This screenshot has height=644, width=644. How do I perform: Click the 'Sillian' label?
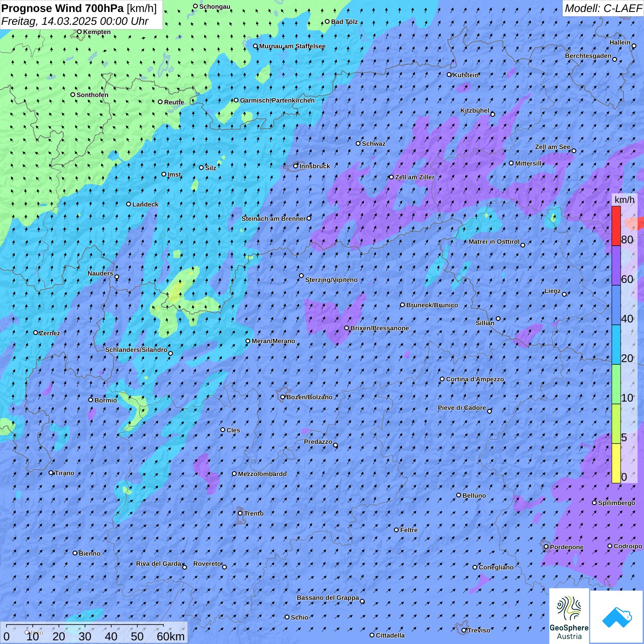coord(485,323)
